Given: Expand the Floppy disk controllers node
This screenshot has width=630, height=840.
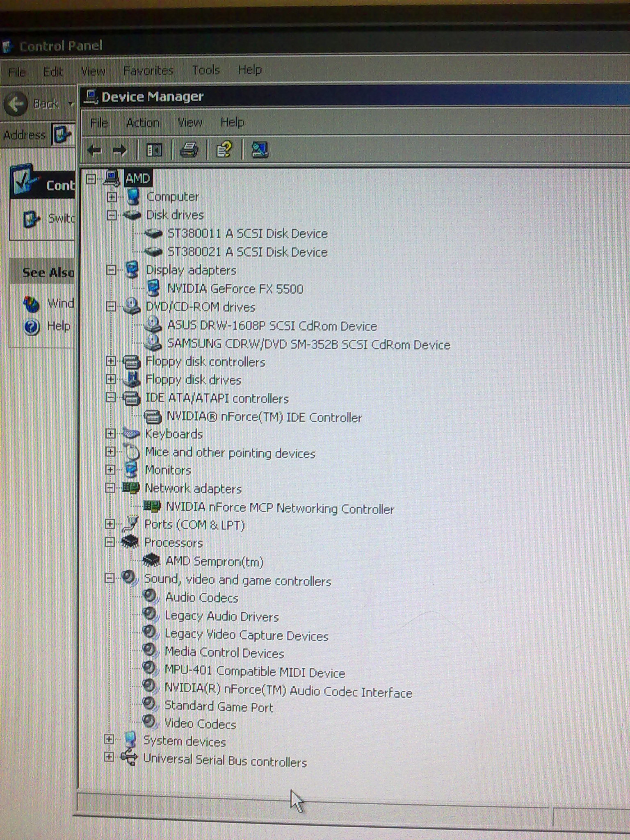Looking at the screenshot, I should pos(110,361).
